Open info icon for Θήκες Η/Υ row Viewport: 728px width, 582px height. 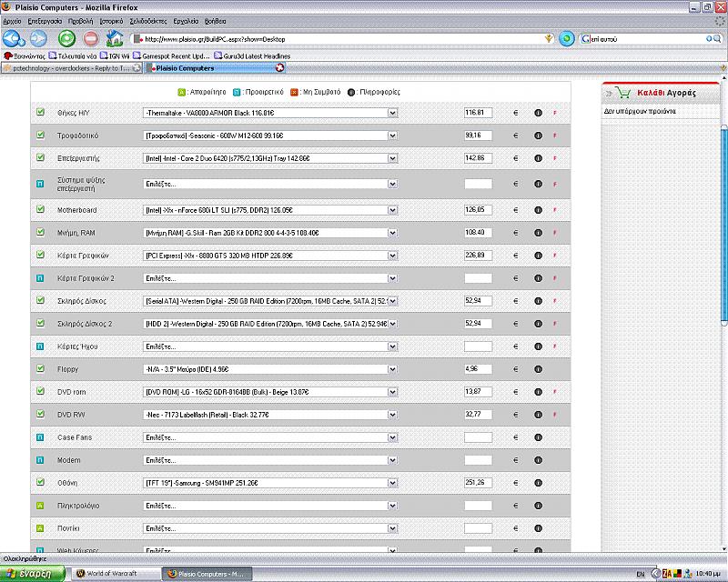tap(538, 113)
